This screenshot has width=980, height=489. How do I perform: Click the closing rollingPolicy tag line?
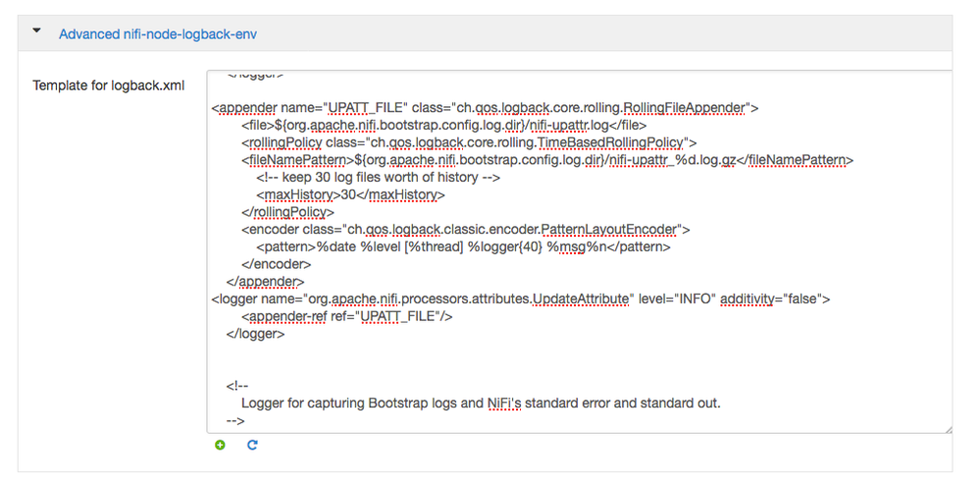(x=288, y=212)
